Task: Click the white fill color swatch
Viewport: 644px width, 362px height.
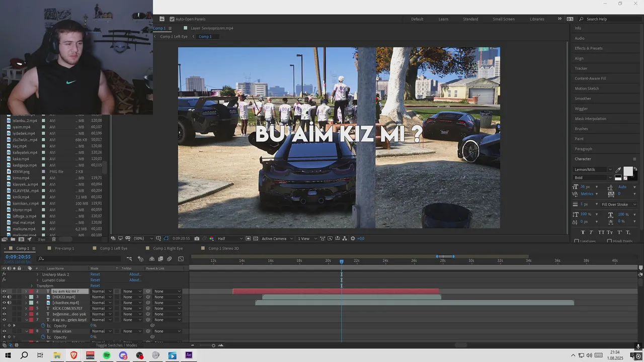Action: 628,171
